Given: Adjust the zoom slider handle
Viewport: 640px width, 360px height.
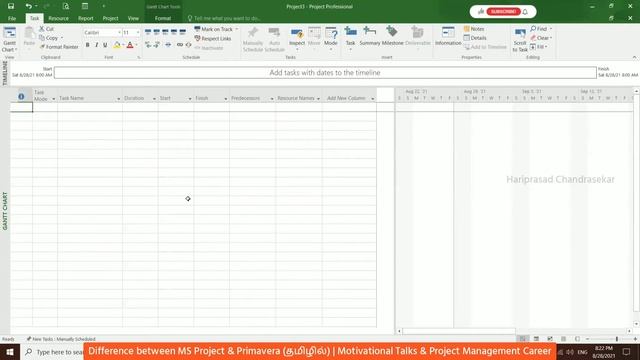Looking at the screenshot, I should pyautogui.click(x=617, y=339).
